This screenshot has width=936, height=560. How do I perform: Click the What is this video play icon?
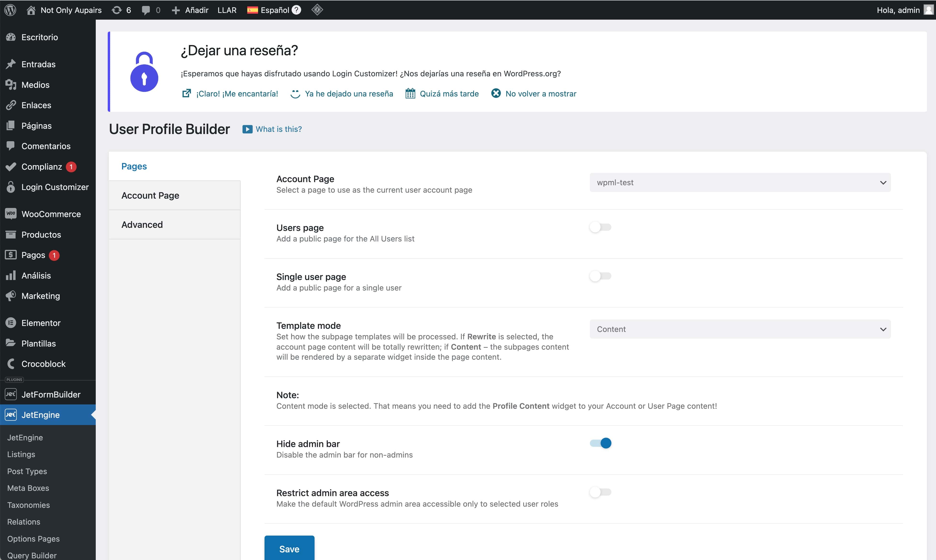pyautogui.click(x=247, y=129)
